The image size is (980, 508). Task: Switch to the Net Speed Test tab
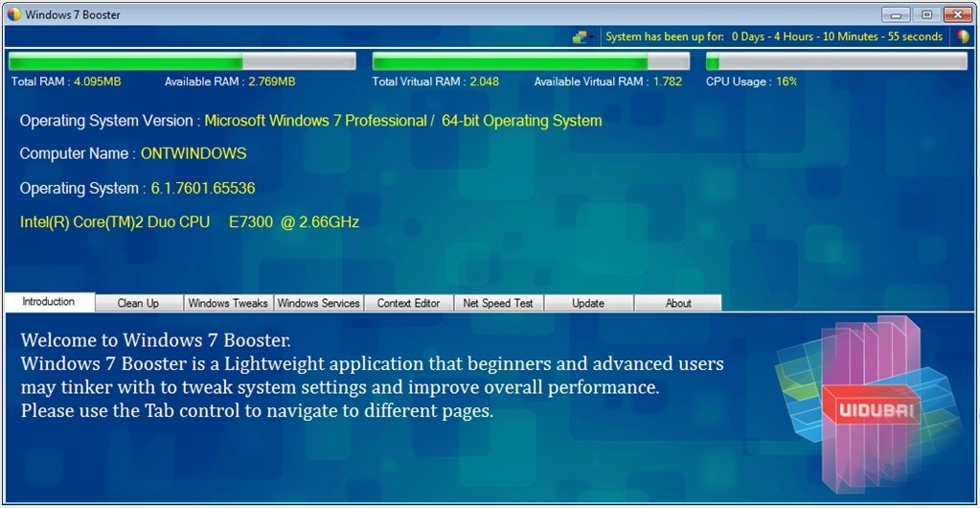(x=498, y=304)
